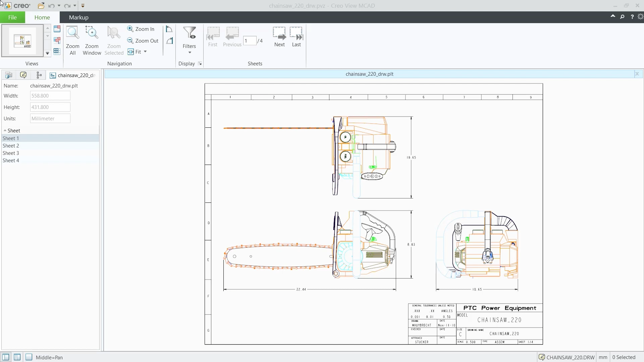Click the Width value field
This screenshot has height=362, width=644.
50,96
